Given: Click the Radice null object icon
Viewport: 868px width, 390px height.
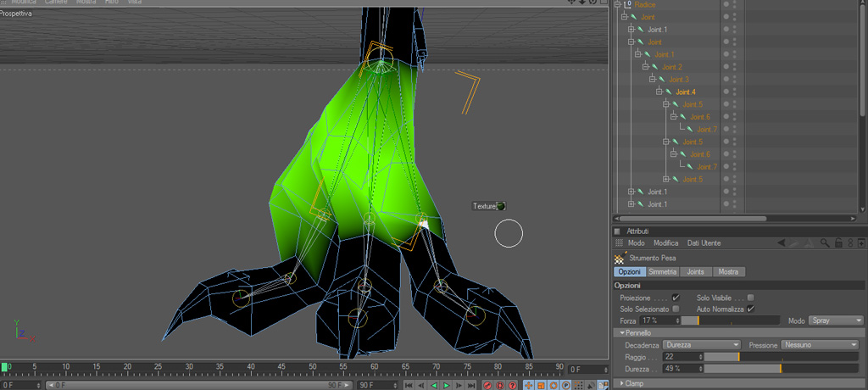Looking at the screenshot, I should pyautogui.click(x=627, y=4).
